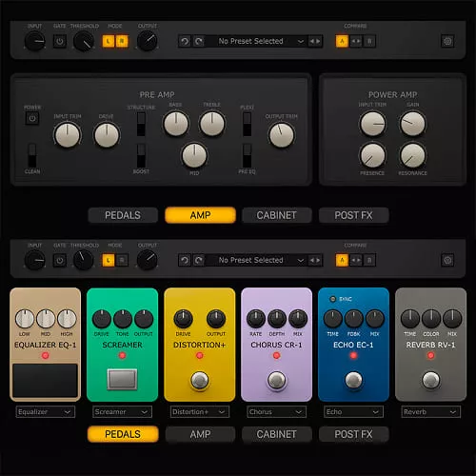Select active AMP tab in upper panel
The image size is (476, 476).
click(x=200, y=215)
